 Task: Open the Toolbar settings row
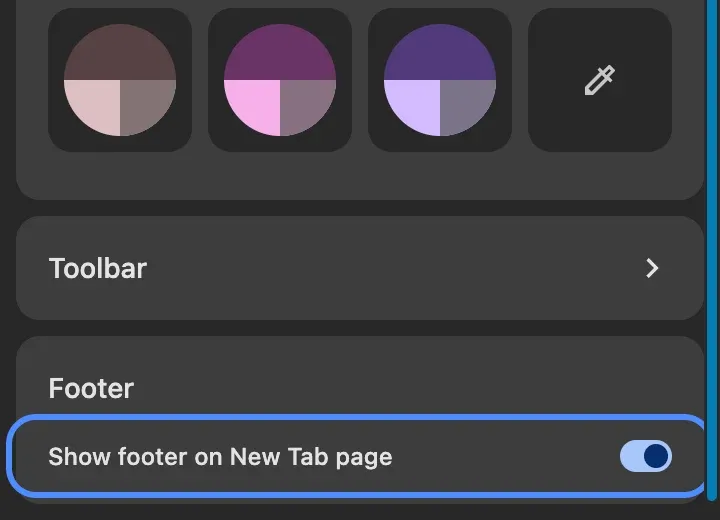360,268
